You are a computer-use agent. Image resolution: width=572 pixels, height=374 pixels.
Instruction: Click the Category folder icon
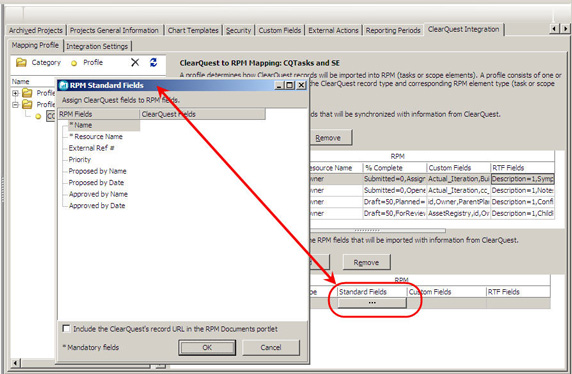click(x=21, y=62)
